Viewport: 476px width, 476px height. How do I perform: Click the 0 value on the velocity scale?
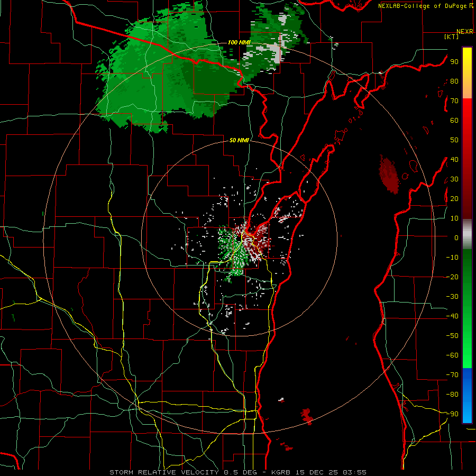[x=456, y=237]
